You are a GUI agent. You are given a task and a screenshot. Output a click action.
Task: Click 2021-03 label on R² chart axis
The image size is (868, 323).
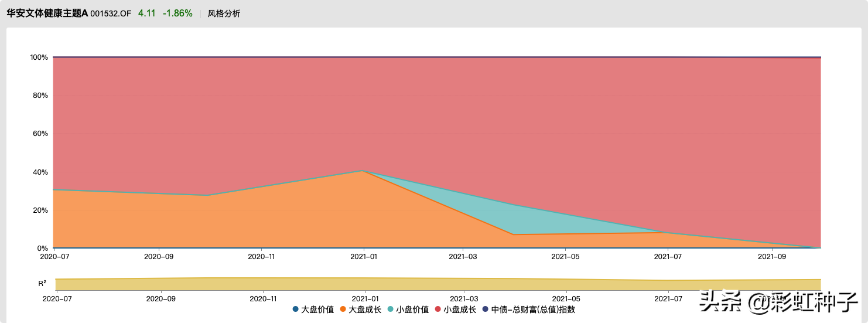pyautogui.click(x=465, y=298)
